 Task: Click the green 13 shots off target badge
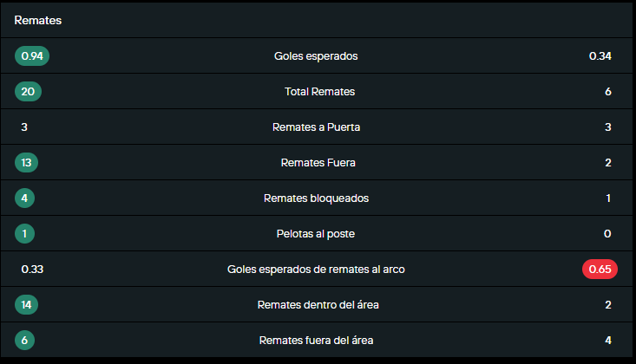[x=28, y=163]
